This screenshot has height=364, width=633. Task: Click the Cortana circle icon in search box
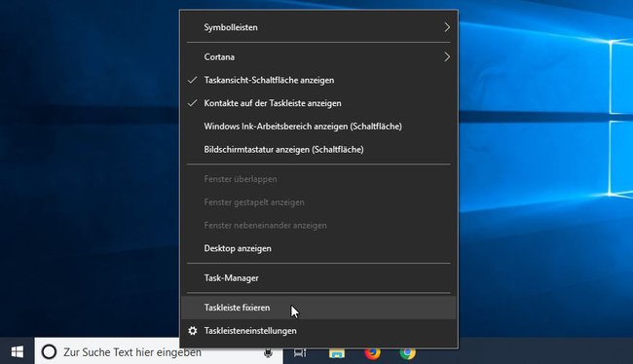tap(50, 352)
